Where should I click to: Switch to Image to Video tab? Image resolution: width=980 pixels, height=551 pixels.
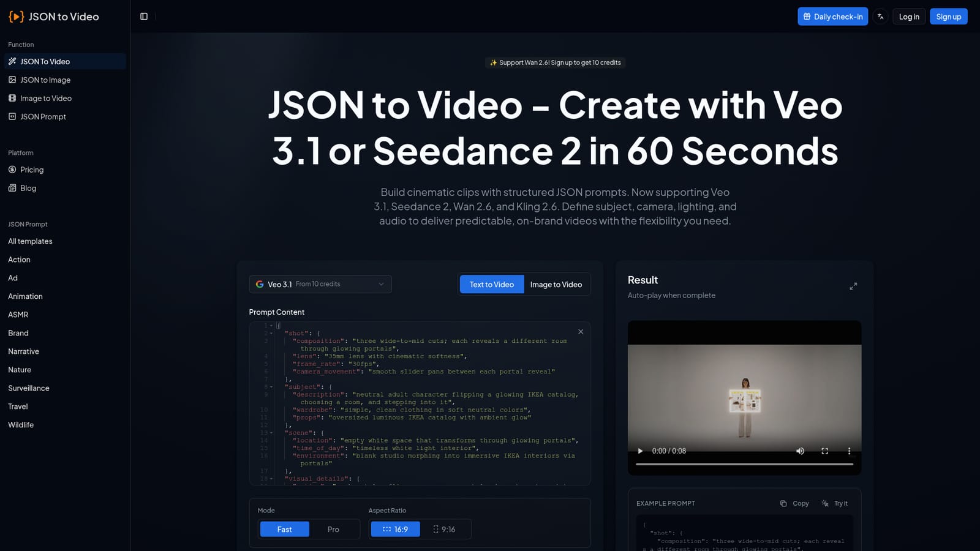[x=556, y=284]
